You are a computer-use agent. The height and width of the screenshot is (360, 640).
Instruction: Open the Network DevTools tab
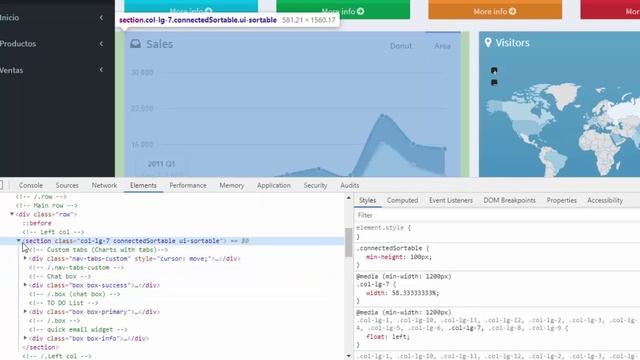click(104, 185)
